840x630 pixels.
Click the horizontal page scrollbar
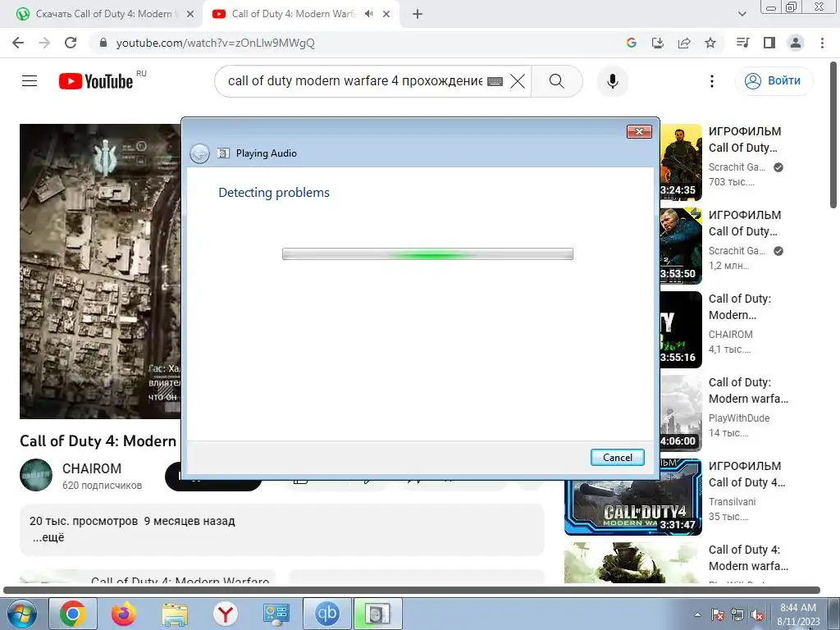pos(412,590)
